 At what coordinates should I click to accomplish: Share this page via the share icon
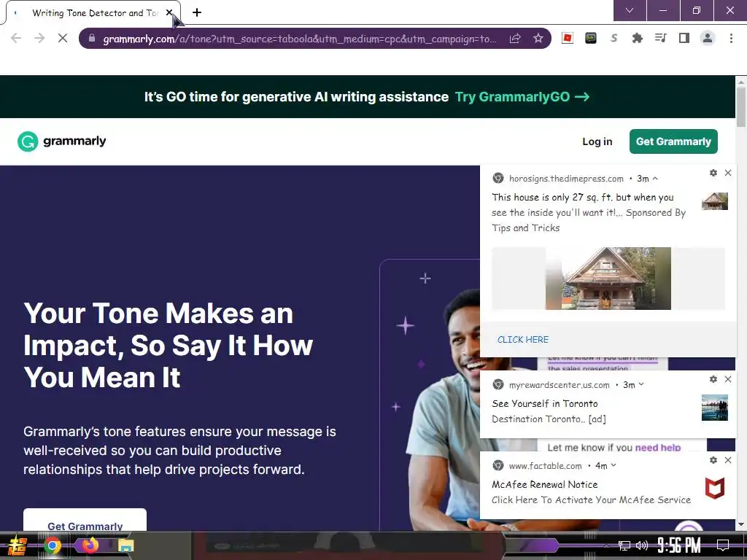515,38
